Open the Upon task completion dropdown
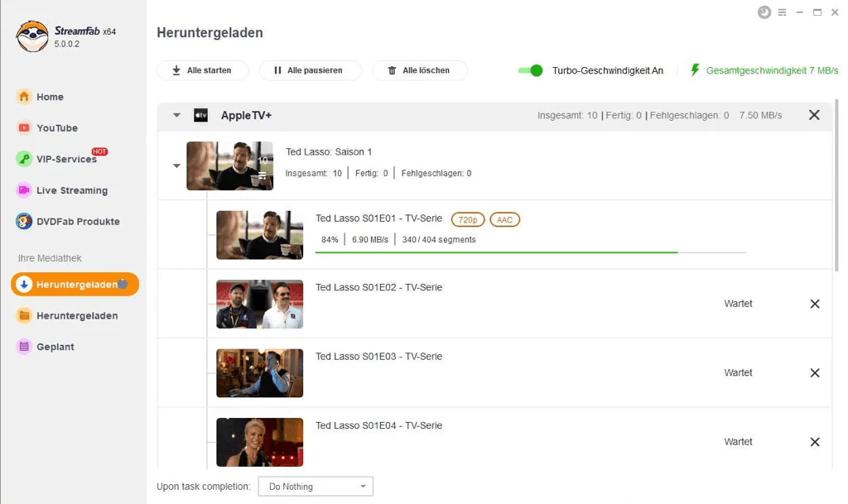Screen dimensions: 848x504 click(x=316, y=487)
